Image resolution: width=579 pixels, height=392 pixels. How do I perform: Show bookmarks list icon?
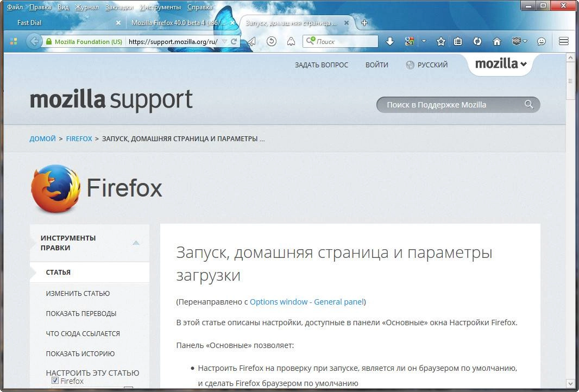coord(458,41)
